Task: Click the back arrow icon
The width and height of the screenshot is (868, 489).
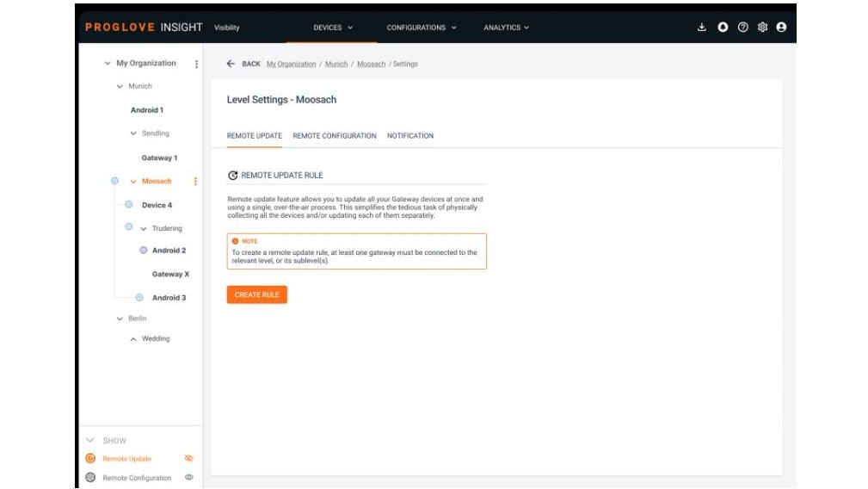Action: 231,65
